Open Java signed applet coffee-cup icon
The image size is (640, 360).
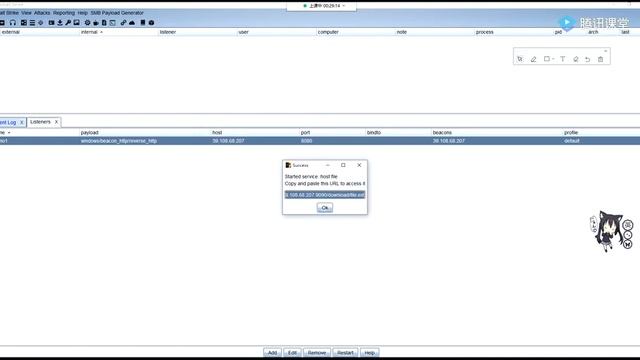point(96,23)
